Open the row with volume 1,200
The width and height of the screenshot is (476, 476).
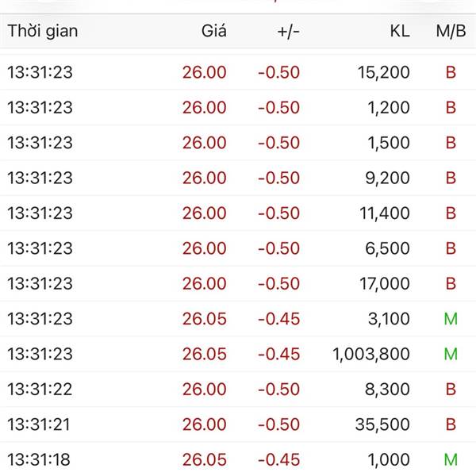388,107
